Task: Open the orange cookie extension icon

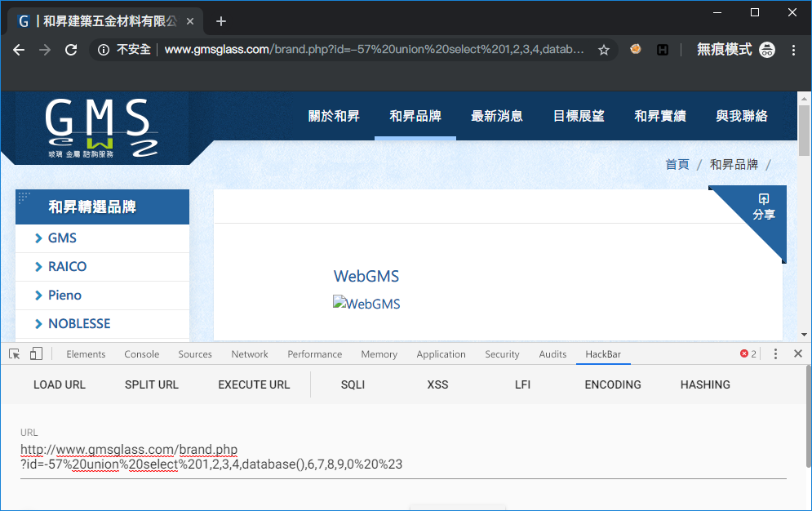Action: pos(636,49)
